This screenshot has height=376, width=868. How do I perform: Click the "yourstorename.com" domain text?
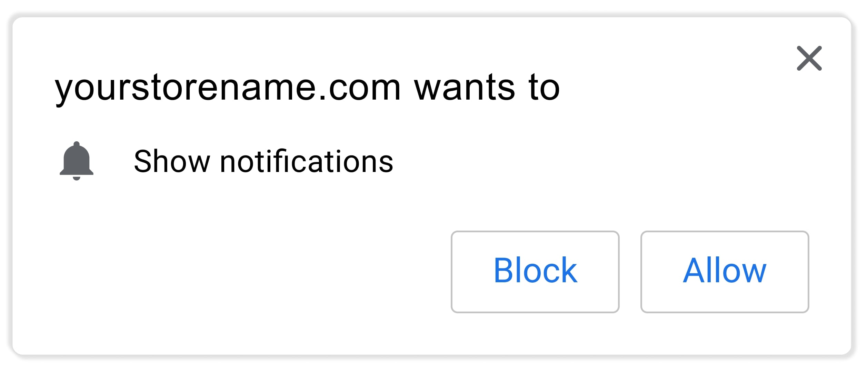tap(228, 88)
